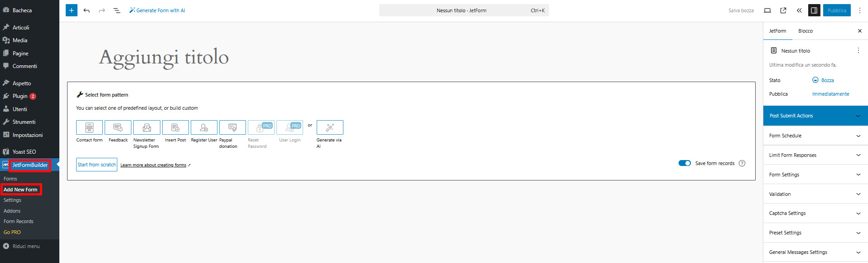The image size is (868, 263).
Task: Click the blue block inserter plus button
Action: pos(72,10)
